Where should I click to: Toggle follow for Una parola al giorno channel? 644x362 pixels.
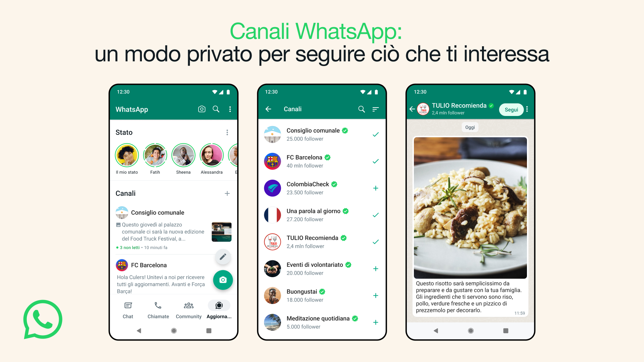[x=376, y=215]
